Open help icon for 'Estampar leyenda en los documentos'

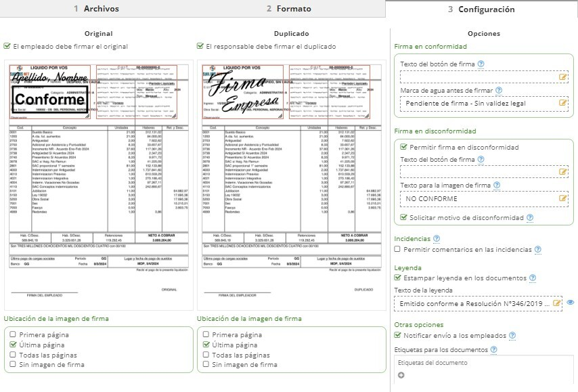click(532, 278)
